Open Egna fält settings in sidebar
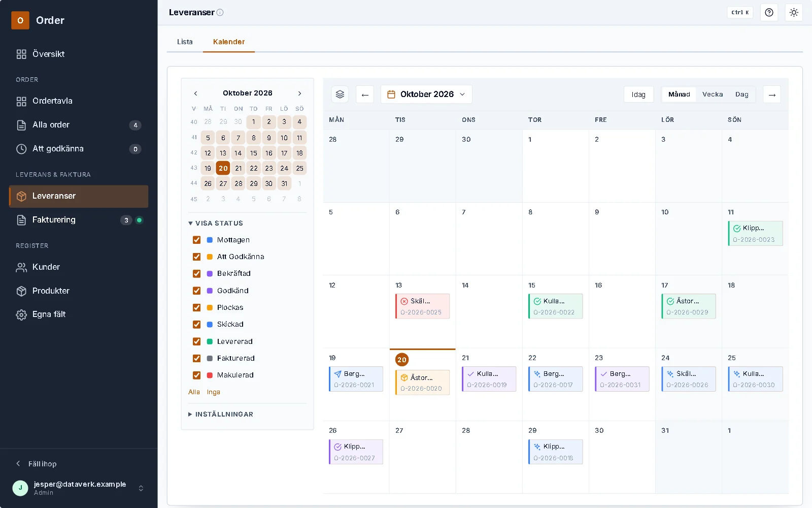The image size is (812, 508). tap(79, 314)
